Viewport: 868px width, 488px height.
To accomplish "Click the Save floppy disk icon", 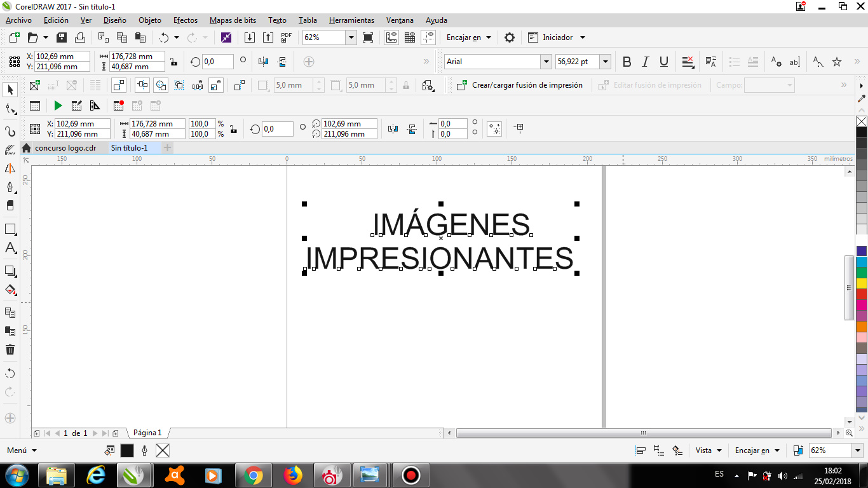I will 62,37.
